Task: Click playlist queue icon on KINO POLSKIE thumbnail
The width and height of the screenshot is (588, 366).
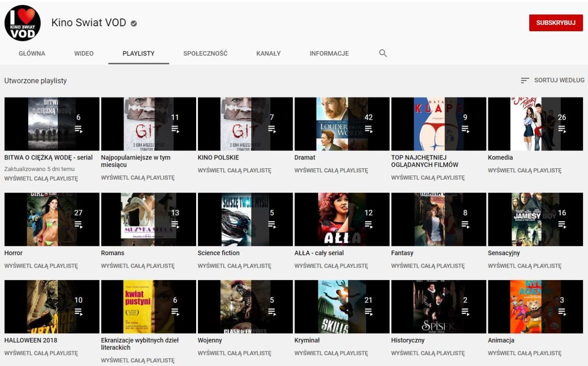Action: [x=272, y=129]
